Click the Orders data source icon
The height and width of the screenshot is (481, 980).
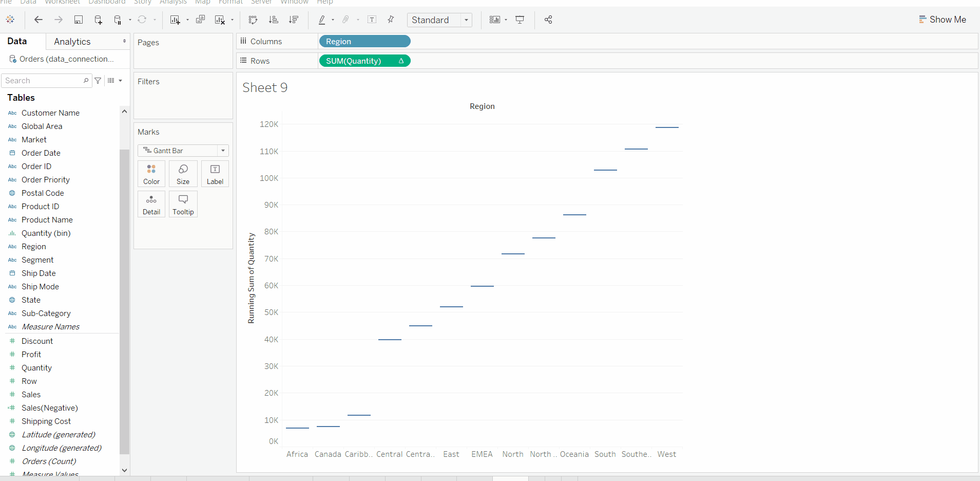coord(13,59)
